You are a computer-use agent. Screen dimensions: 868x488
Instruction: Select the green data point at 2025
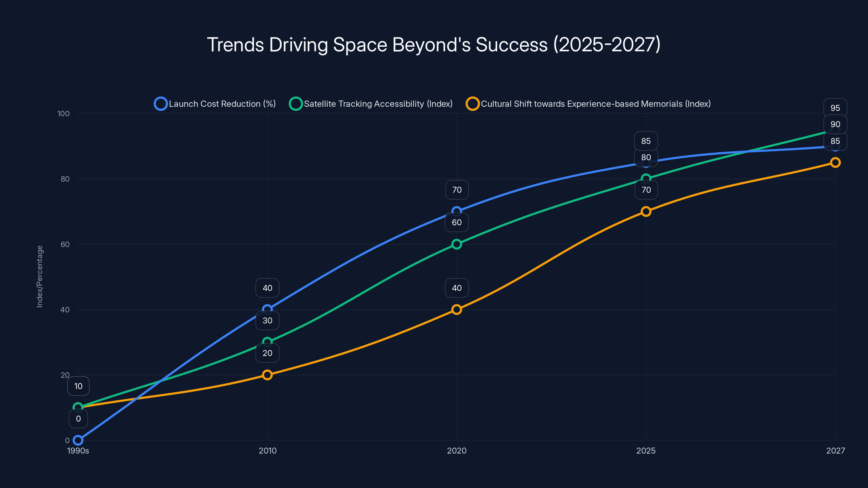(x=646, y=179)
